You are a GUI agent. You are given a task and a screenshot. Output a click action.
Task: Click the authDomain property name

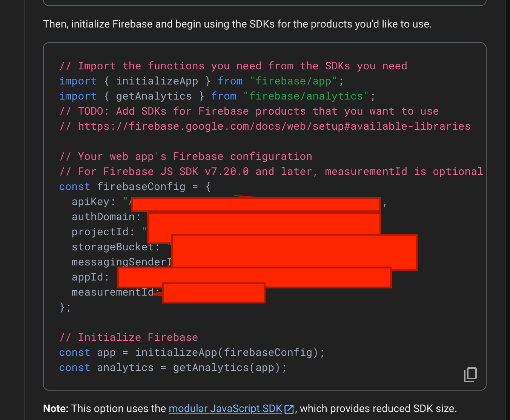point(103,217)
